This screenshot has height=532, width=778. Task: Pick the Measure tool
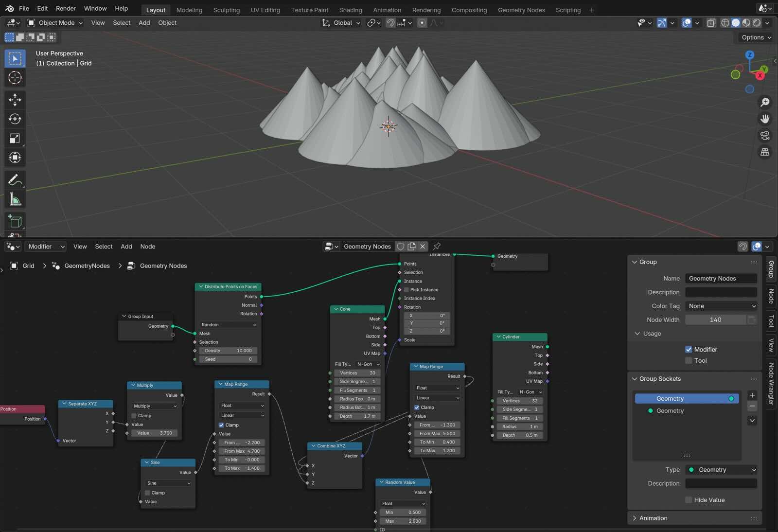15,199
